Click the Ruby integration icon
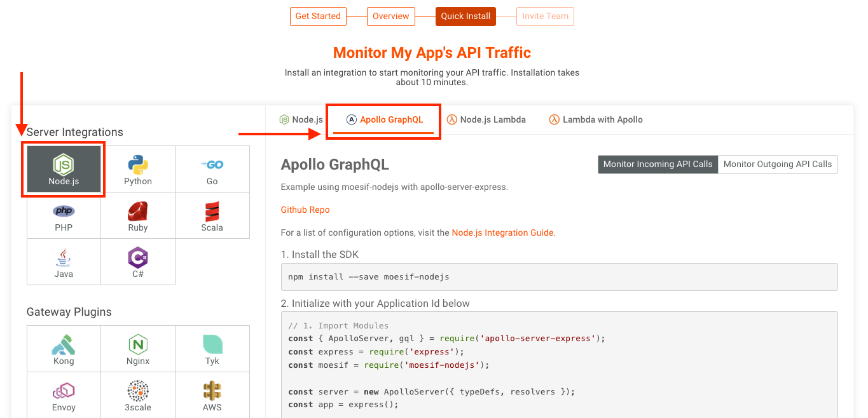The width and height of the screenshot is (868, 418). pos(138,215)
